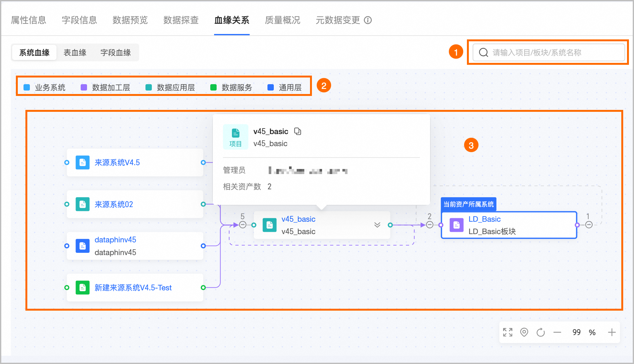Switch to 字段血缘 view
The image size is (634, 364).
(116, 52)
